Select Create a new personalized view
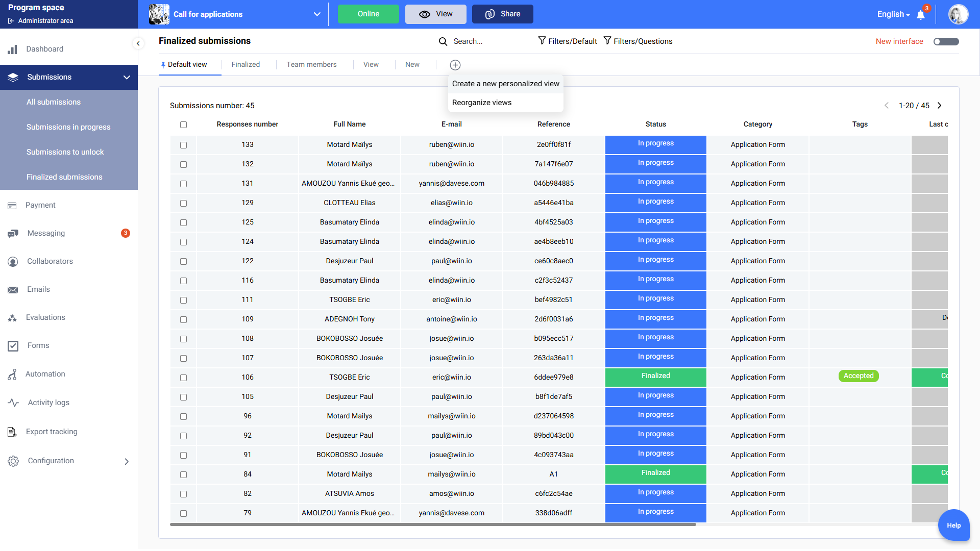Viewport: 980px width, 551px height. tap(505, 84)
